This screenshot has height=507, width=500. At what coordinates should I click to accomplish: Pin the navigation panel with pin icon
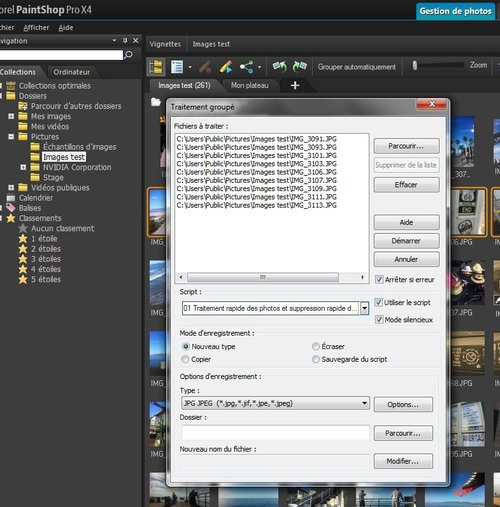click(125, 40)
